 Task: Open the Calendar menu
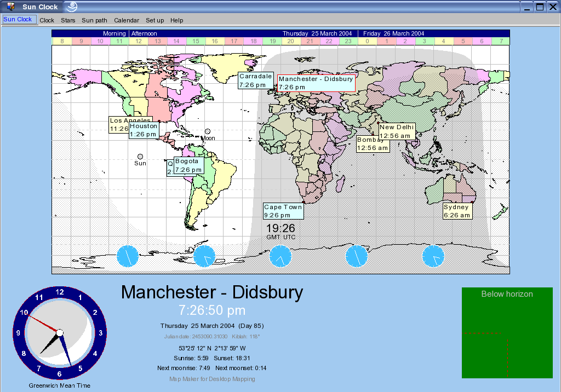click(x=127, y=20)
